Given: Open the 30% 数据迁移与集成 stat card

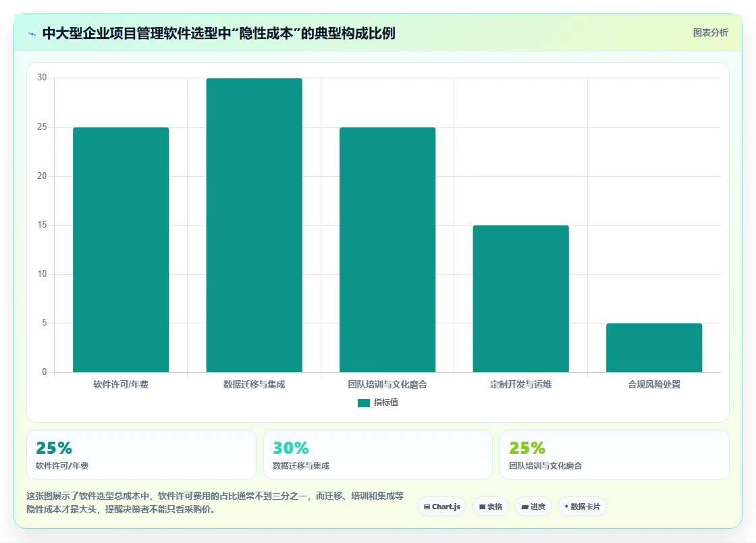Looking at the screenshot, I should [x=378, y=455].
